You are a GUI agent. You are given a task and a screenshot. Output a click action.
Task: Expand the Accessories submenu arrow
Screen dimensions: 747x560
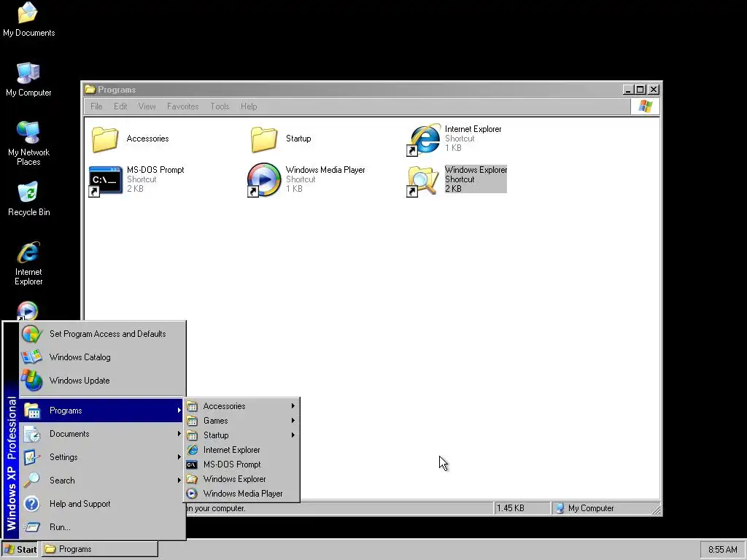[293, 406]
